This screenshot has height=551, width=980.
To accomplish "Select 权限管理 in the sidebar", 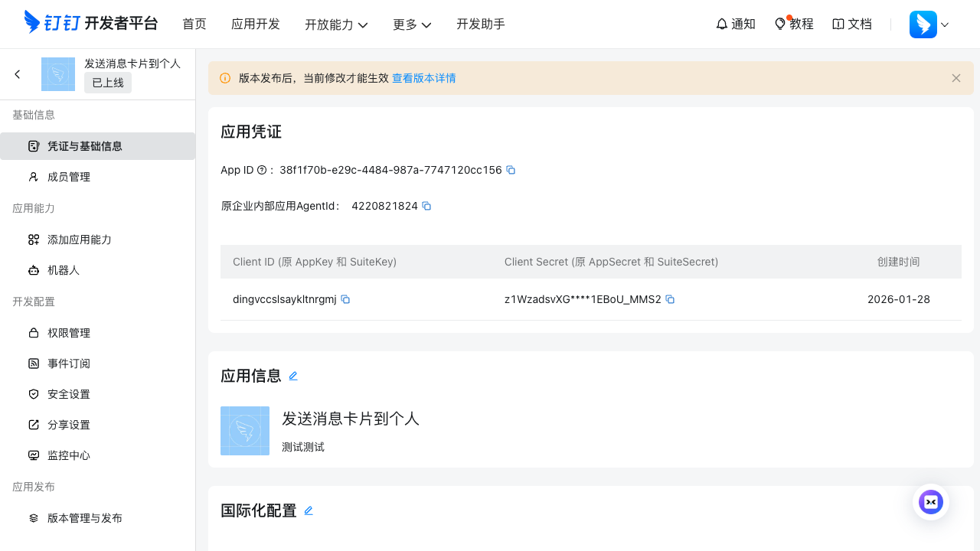I will tap(69, 333).
